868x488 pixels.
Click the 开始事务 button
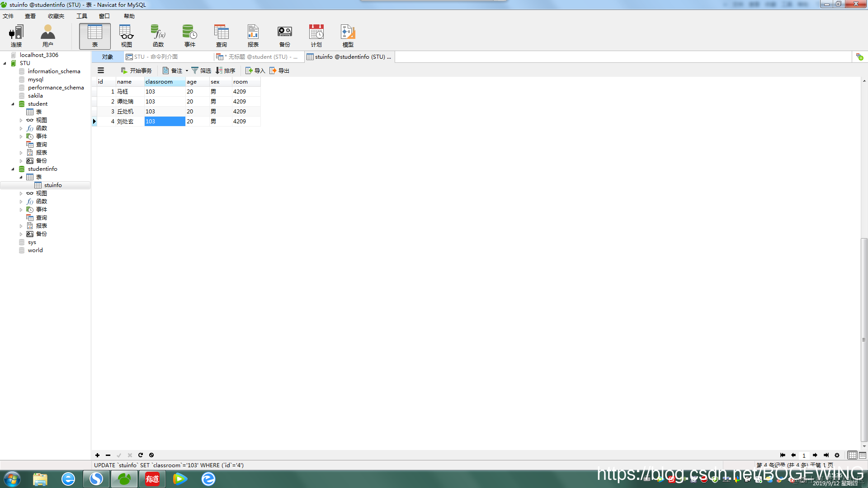pos(136,71)
